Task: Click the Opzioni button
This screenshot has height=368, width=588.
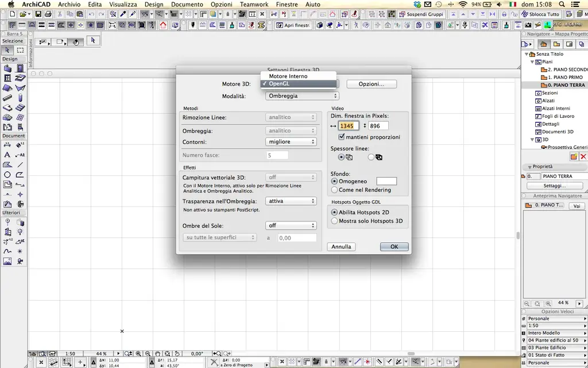Action: coord(371,83)
